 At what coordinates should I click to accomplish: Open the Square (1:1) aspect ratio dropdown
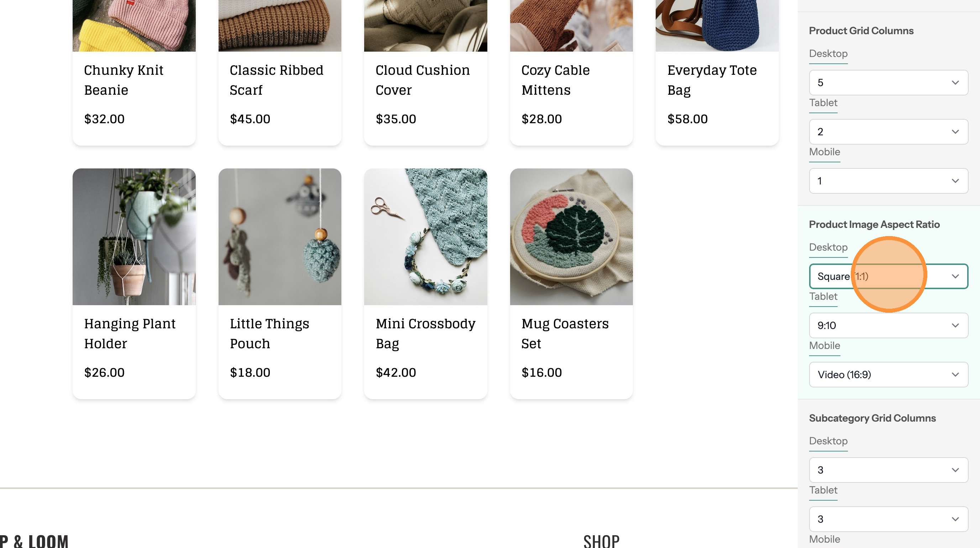point(888,276)
